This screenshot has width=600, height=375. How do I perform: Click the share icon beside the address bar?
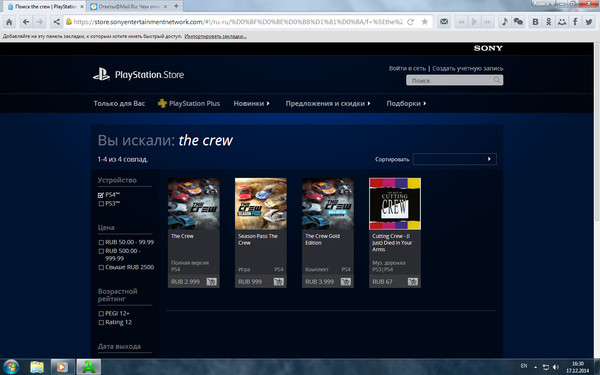click(56, 22)
